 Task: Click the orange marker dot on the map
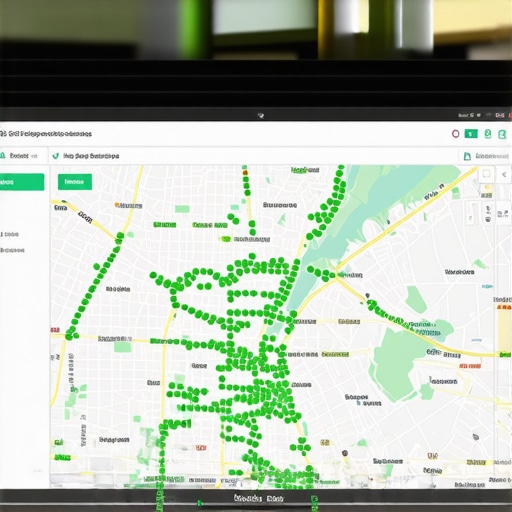117,205
